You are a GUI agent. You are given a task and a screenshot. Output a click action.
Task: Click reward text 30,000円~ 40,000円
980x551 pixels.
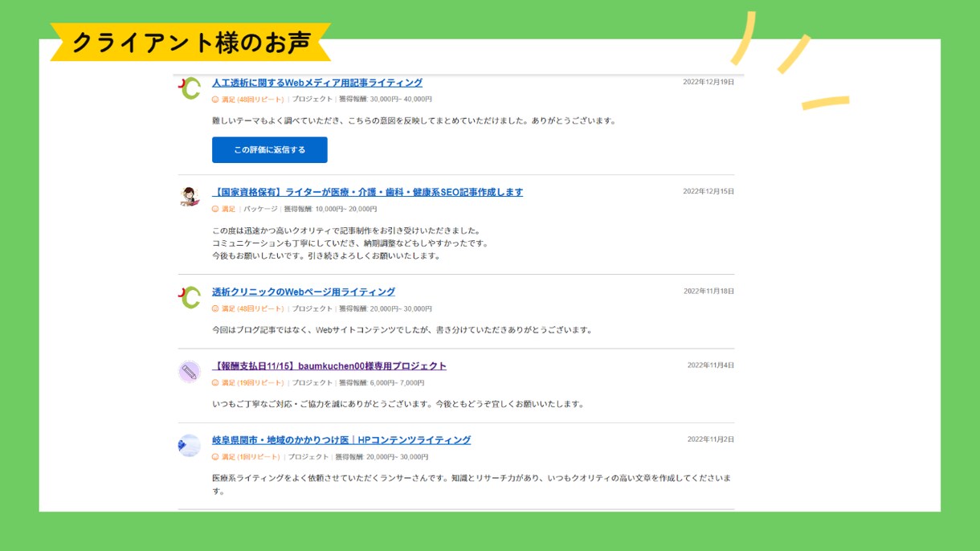click(x=401, y=100)
